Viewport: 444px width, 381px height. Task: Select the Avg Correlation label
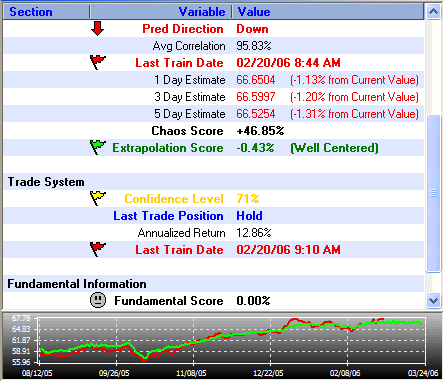click(189, 46)
